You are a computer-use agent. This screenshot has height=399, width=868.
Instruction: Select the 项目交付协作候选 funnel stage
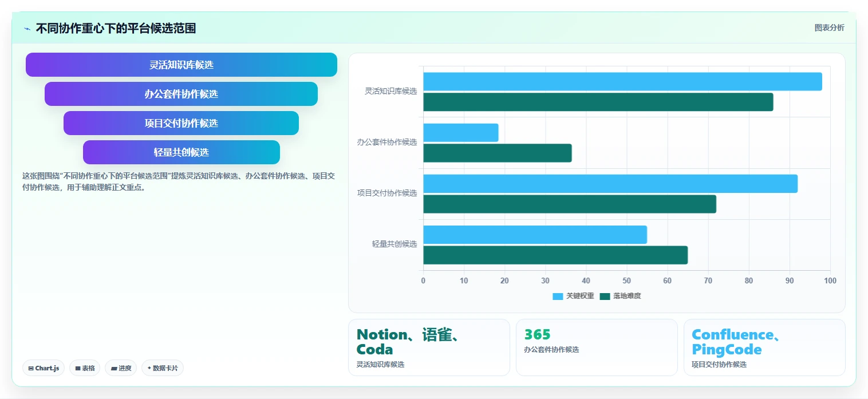(x=182, y=123)
